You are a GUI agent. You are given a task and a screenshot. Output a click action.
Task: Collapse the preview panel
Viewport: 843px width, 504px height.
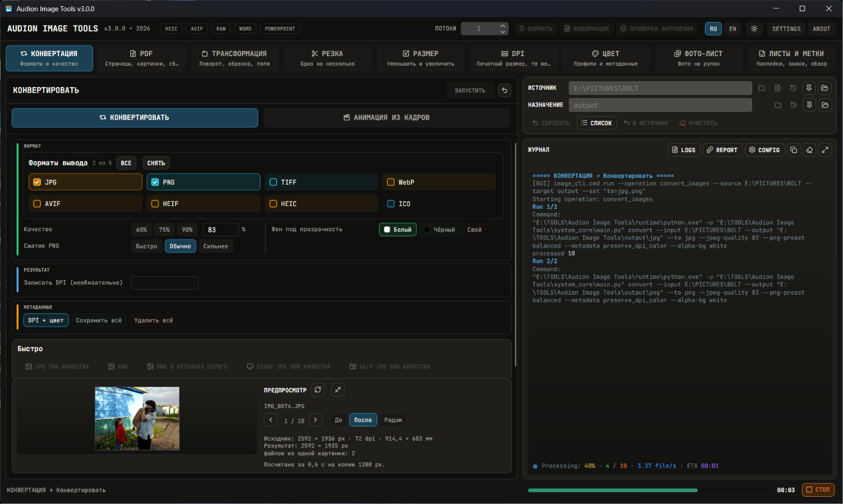[x=338, y=390]
